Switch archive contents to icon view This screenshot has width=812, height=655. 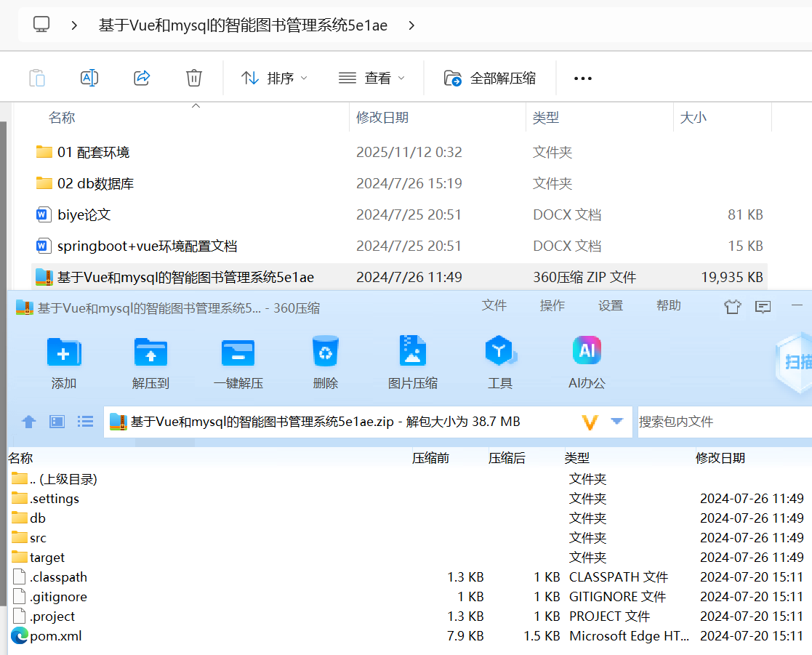(x=57, y=422)
